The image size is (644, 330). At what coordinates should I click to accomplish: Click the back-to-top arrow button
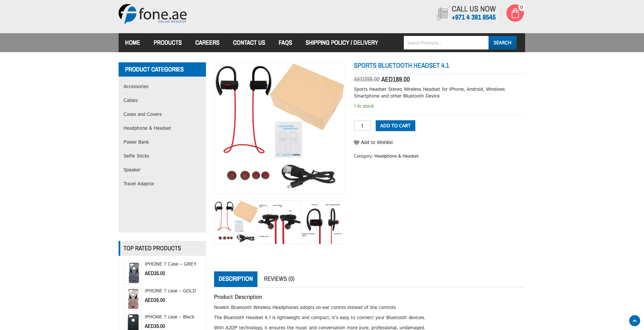pyautogui.click(x=635, y=321)
